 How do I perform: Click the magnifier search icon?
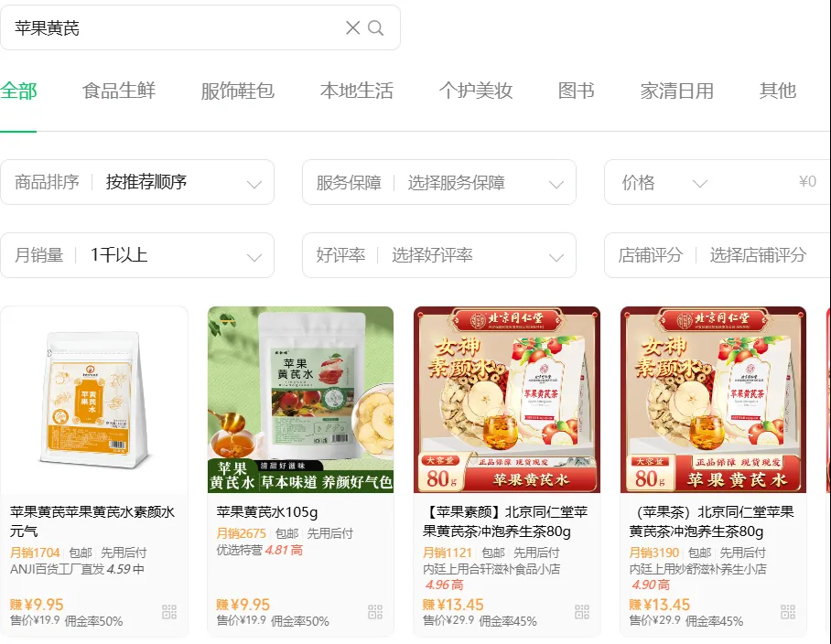[x=376, y=27]
